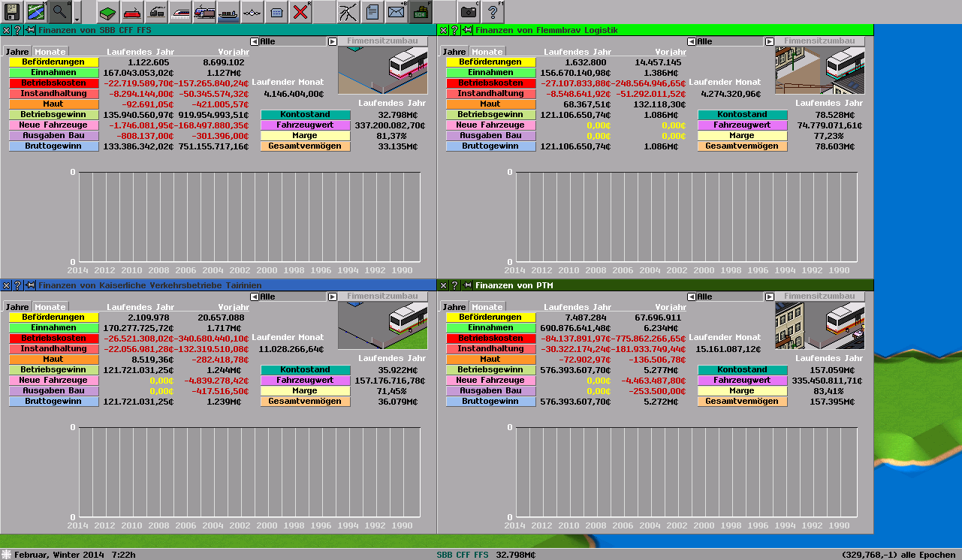Open the mail messages icon

pyautogui.click(x=396, y=11)
